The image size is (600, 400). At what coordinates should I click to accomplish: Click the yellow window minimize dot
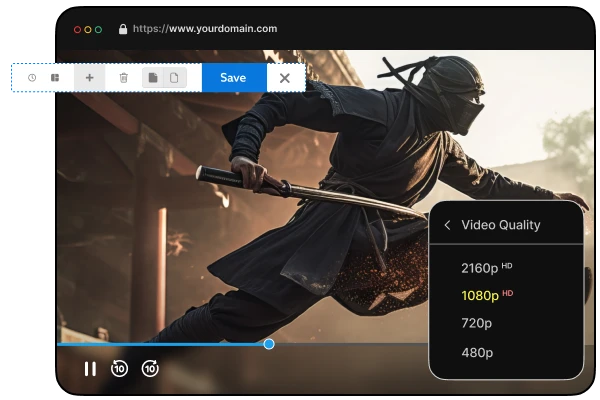[x=88, y=29]
